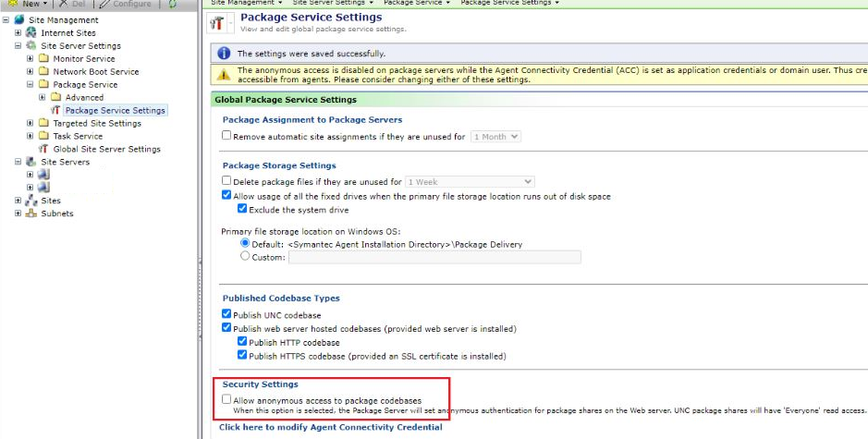868x439 pixels.
Task: Enable Allow anonymous access to package codebases
Action: (x=227, y=399)
